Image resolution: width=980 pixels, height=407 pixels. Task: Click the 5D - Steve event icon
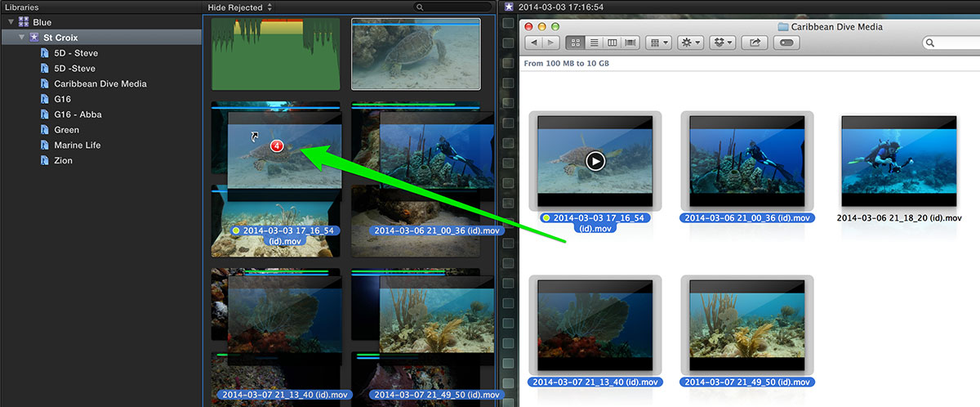pos(45,53)
